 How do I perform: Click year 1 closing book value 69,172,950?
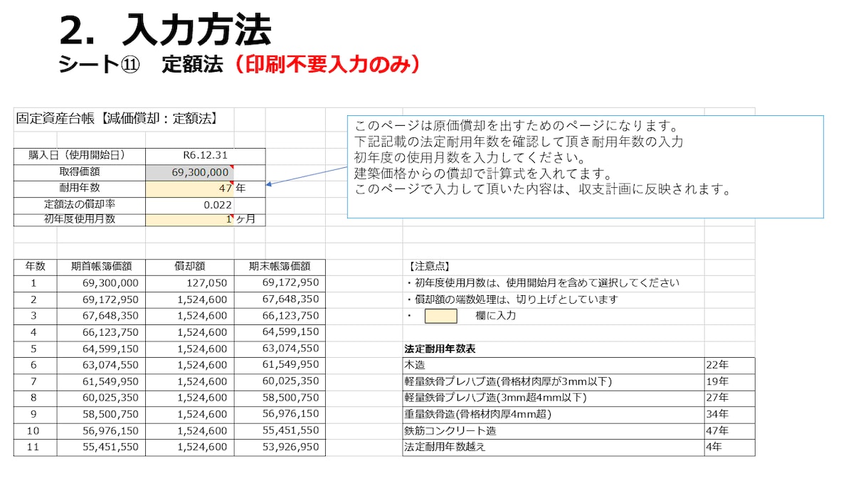[x=280, y=283]
